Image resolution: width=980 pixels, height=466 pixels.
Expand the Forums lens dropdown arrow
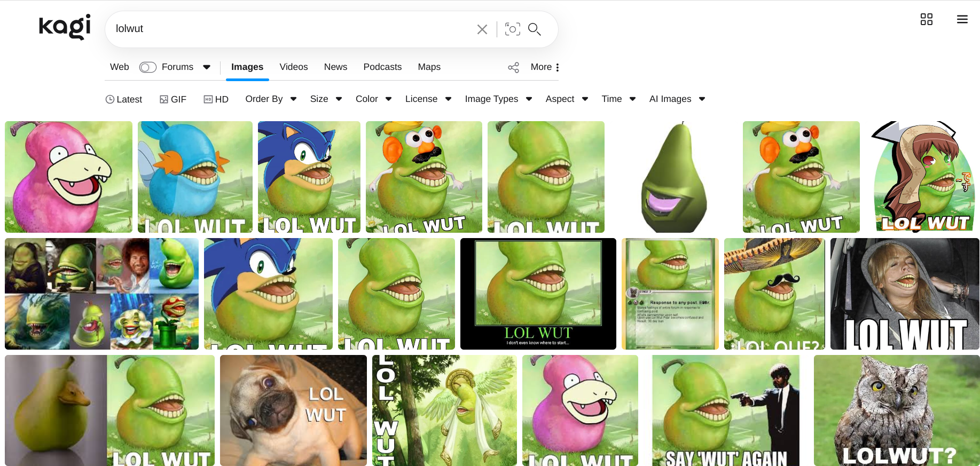[207, 67]
